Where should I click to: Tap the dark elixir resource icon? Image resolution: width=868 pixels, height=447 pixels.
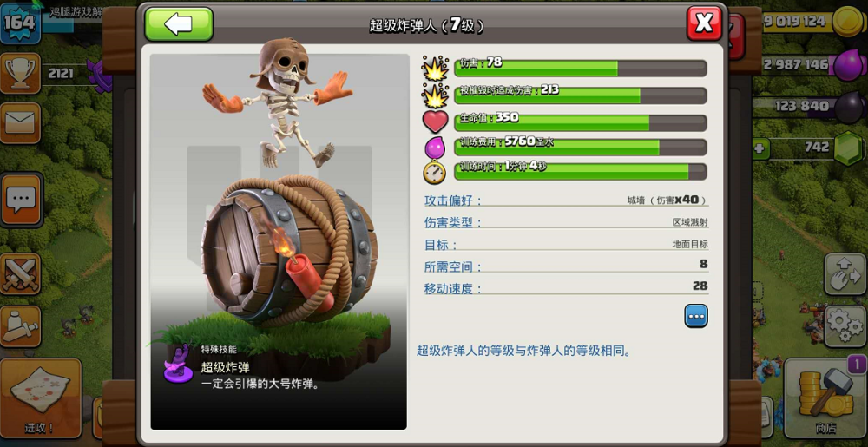tap(849, 106)
